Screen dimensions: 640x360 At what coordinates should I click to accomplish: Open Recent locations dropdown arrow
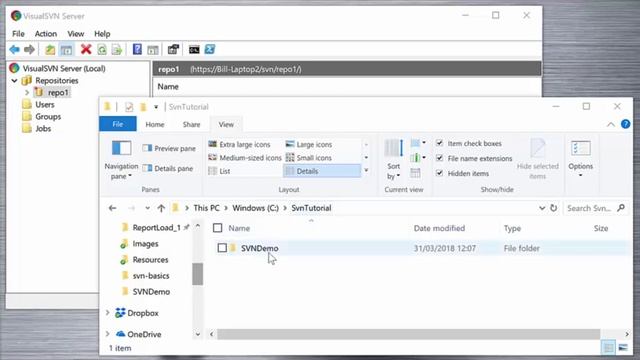147,208
